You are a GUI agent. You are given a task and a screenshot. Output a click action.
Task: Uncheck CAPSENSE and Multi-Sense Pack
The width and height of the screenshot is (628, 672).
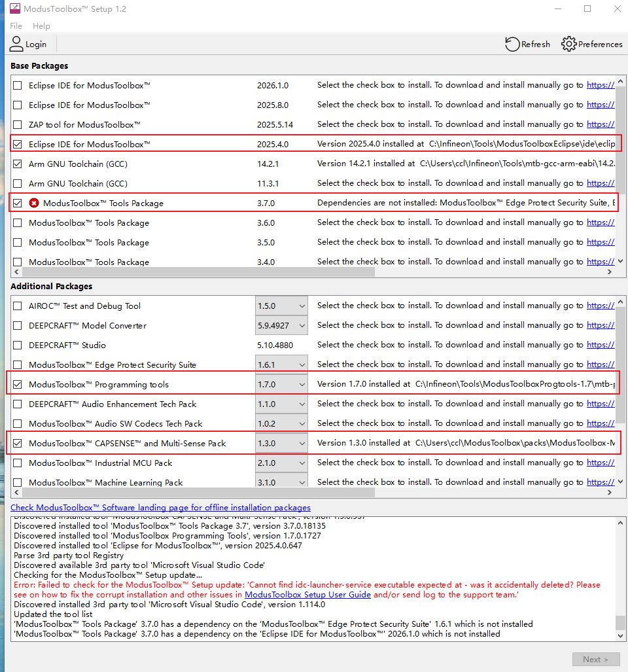click(x=18, y=444)
